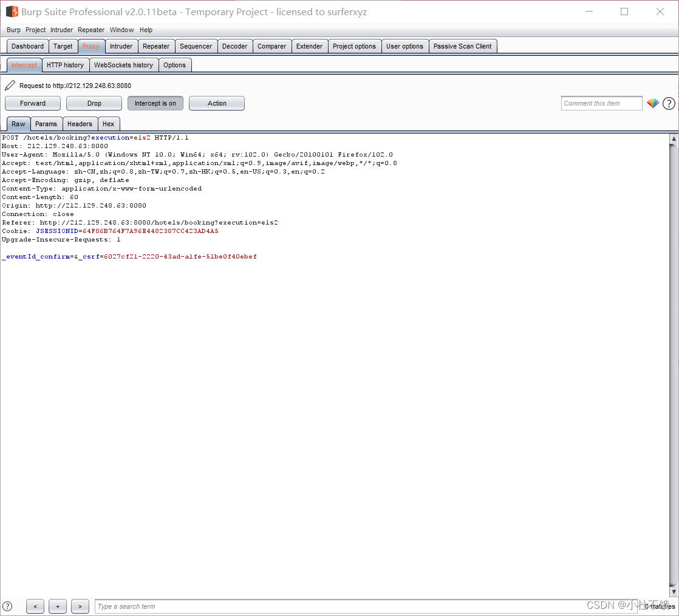This screenshot has height=616, width=679.
Task: Switch to the Hex view of the request
Action: pos(109,123)
